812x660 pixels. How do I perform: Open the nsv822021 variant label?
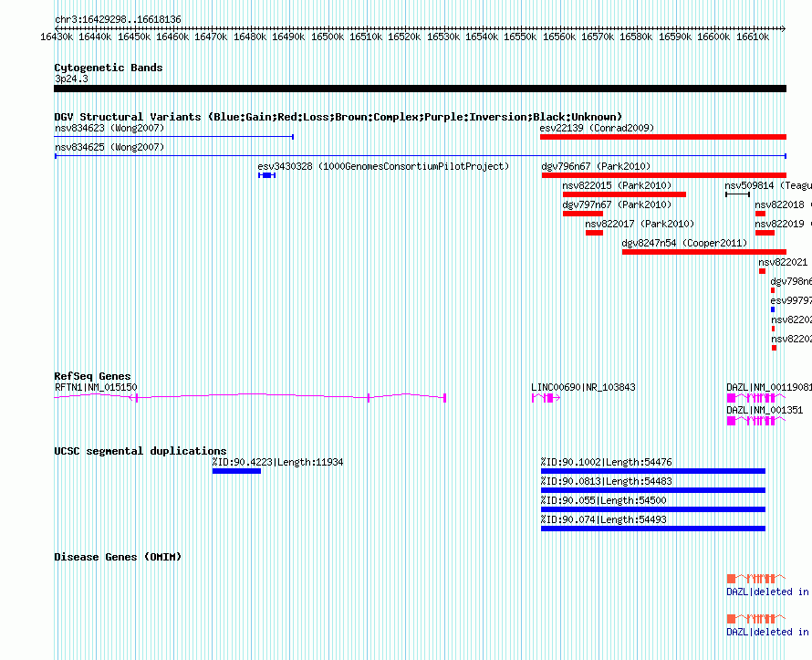pos(783,262)
